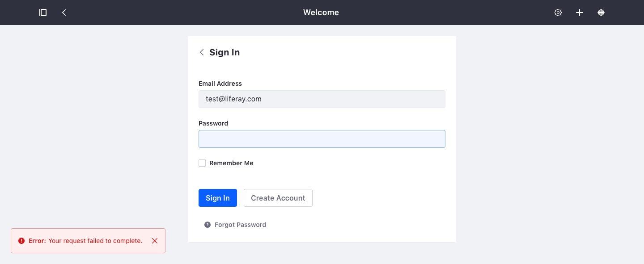
Task: Click the Create Account button
Action: [278, 198]
